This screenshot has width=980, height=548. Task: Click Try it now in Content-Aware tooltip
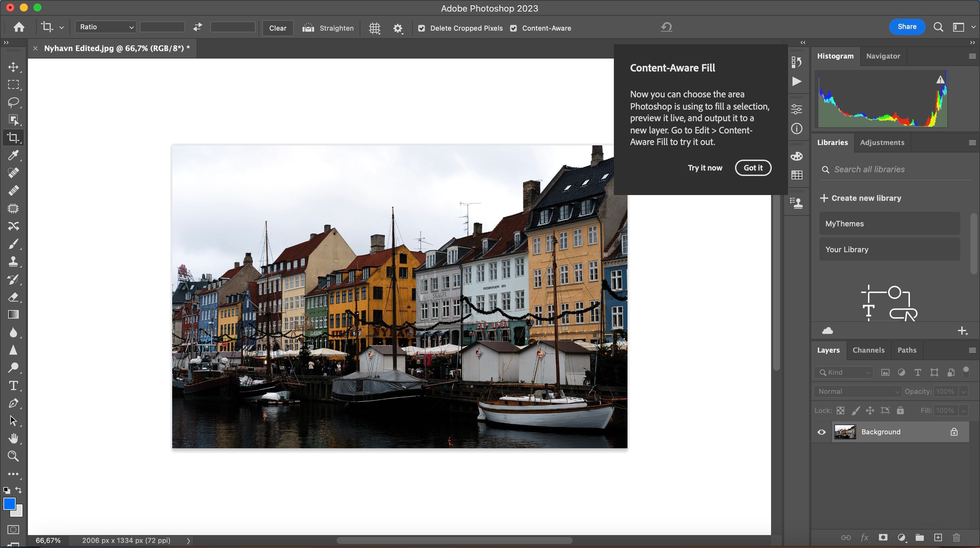click(705, 167)
